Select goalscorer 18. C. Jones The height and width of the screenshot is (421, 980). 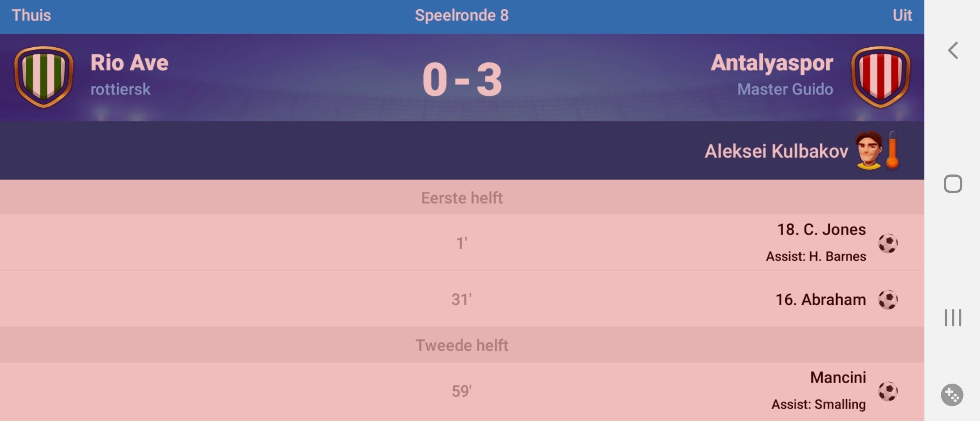(821, 229)
